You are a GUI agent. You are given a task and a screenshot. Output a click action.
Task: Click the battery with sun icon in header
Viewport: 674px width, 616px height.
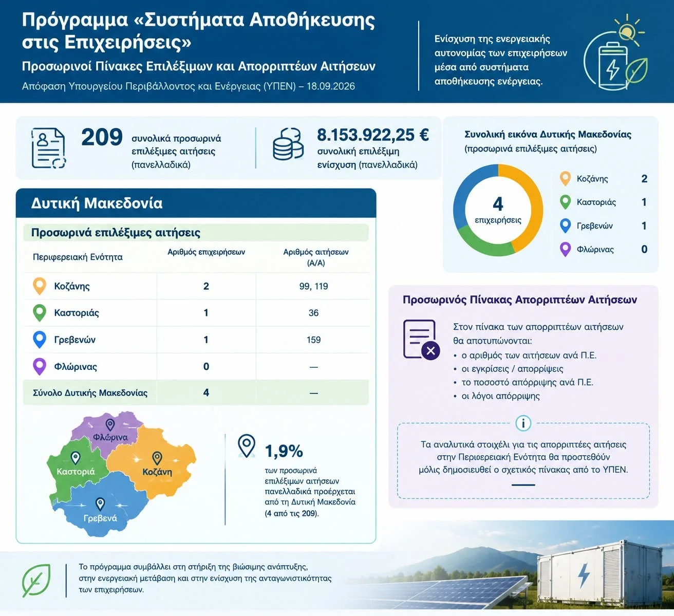point(615,52)
